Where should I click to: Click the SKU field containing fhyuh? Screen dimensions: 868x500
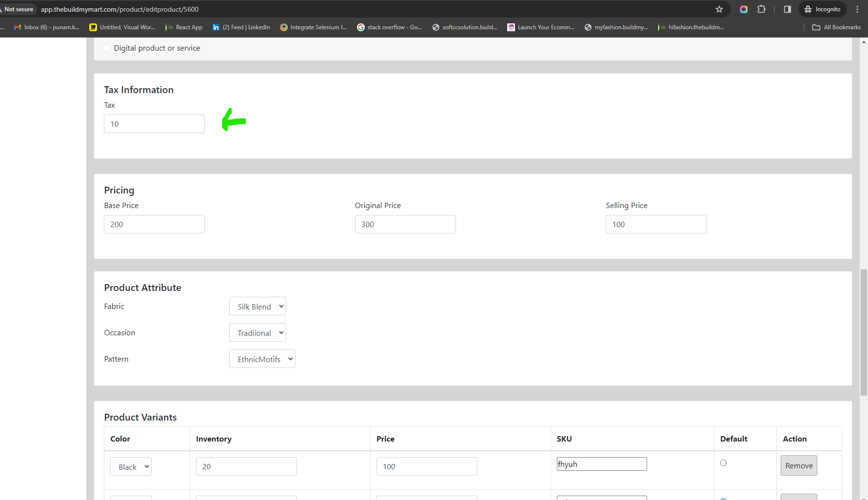602,464
